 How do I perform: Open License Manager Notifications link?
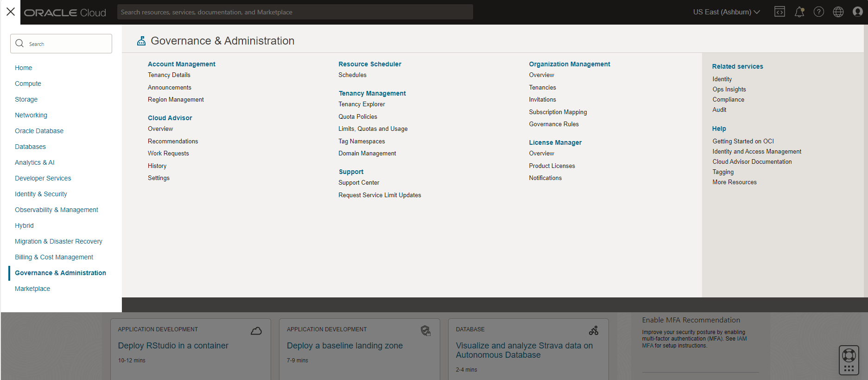click(545, 178)
